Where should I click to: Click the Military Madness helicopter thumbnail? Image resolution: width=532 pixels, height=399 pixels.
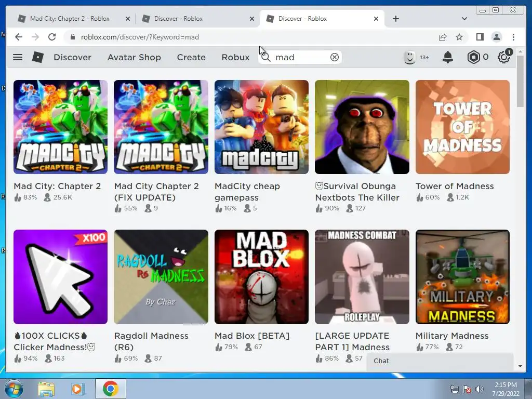(462, 277)
